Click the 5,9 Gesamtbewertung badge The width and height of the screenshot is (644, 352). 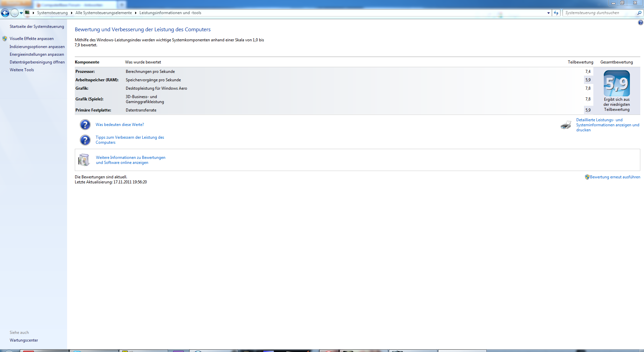617,83
